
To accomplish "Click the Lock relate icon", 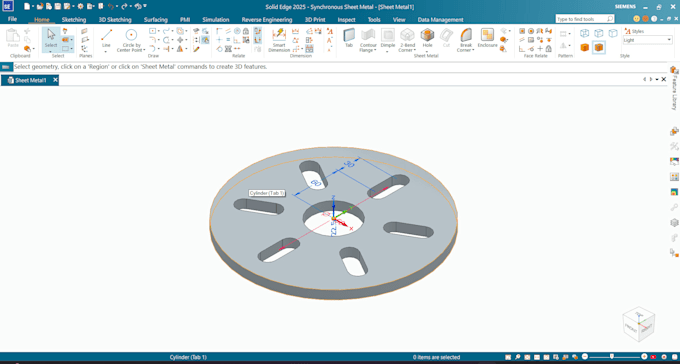I will point(246,31).
